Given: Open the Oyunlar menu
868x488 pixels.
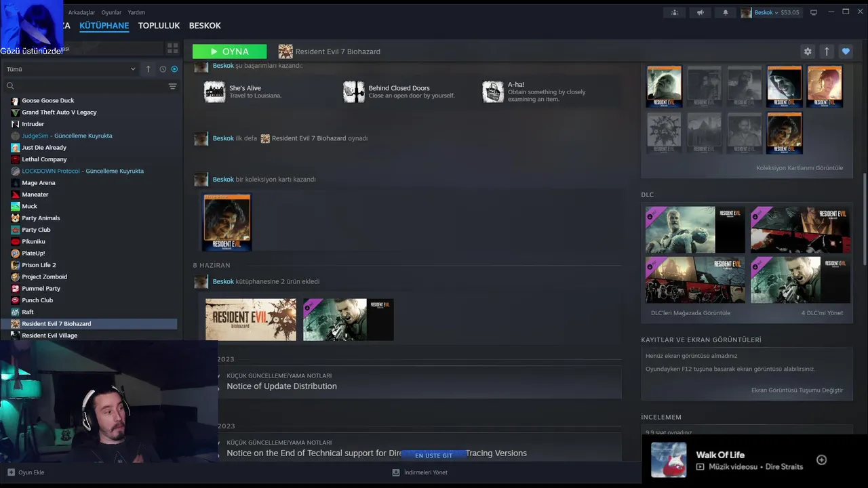Looking at the screenshot, I should pyautogui.click(x=111, y=12).
